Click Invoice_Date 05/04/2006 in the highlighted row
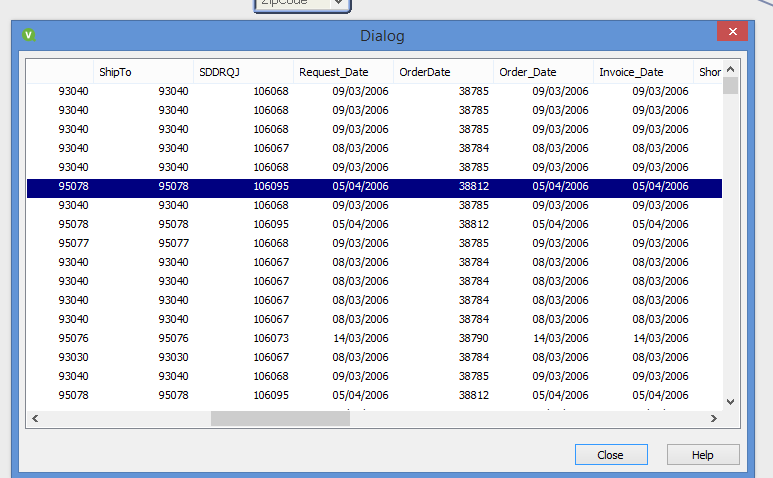The image size is (773, 478). [x=661, y=186]
